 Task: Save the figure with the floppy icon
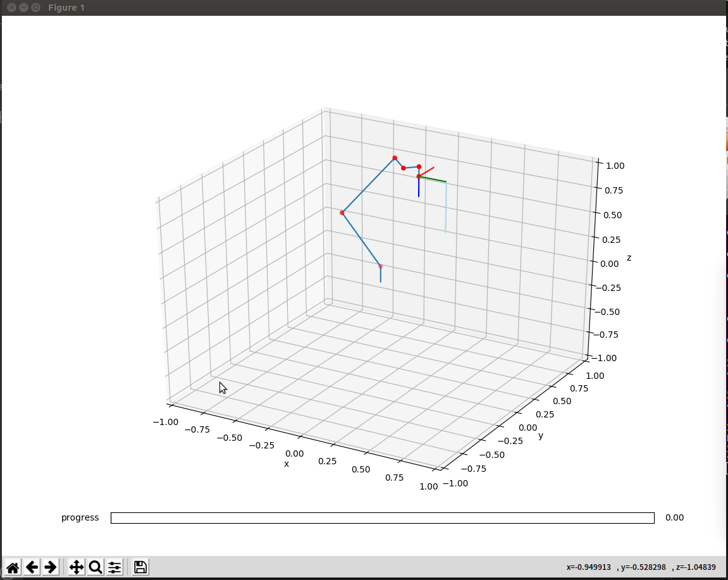pyautogui.click(x=140, y=567)
